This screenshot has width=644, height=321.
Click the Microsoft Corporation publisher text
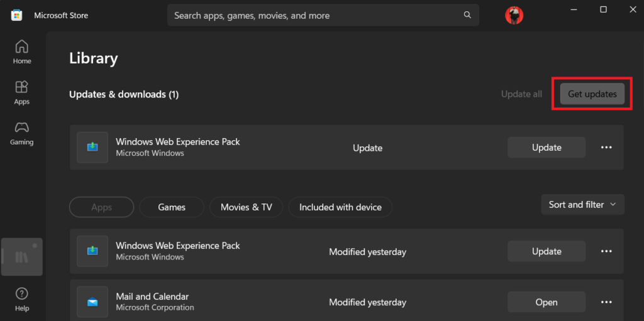tap(155, 307)
